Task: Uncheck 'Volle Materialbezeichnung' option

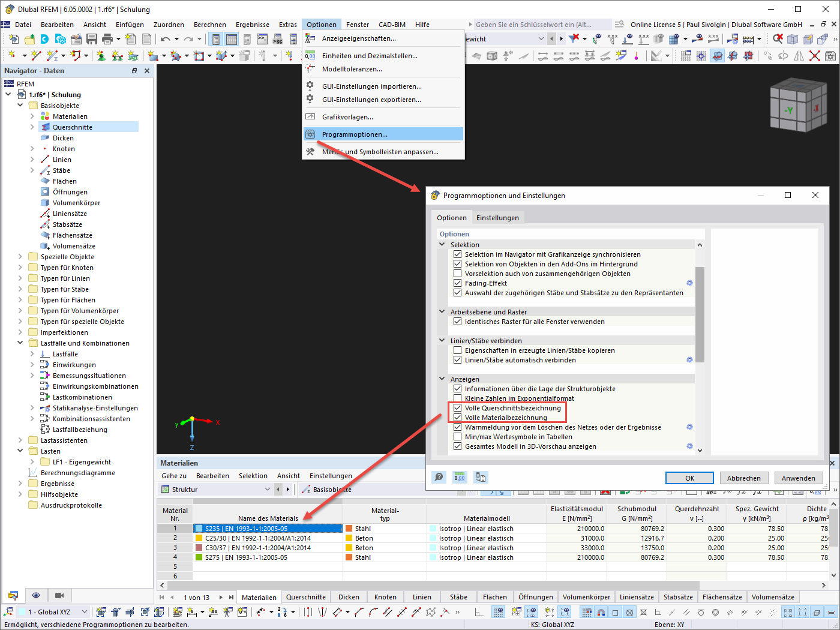Action: pyautogui.click(x=458, y=418)
